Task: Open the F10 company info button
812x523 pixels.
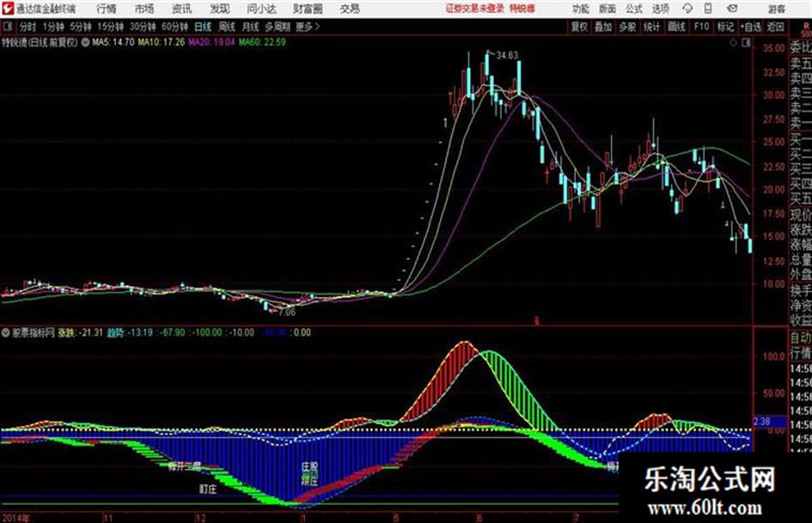Action: tap(702, 27)
